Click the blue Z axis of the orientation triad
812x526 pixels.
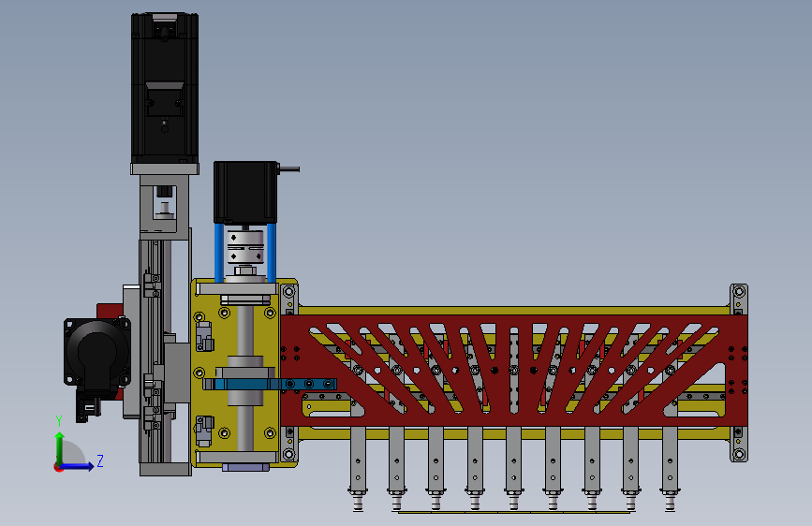[x=77, y=466]
